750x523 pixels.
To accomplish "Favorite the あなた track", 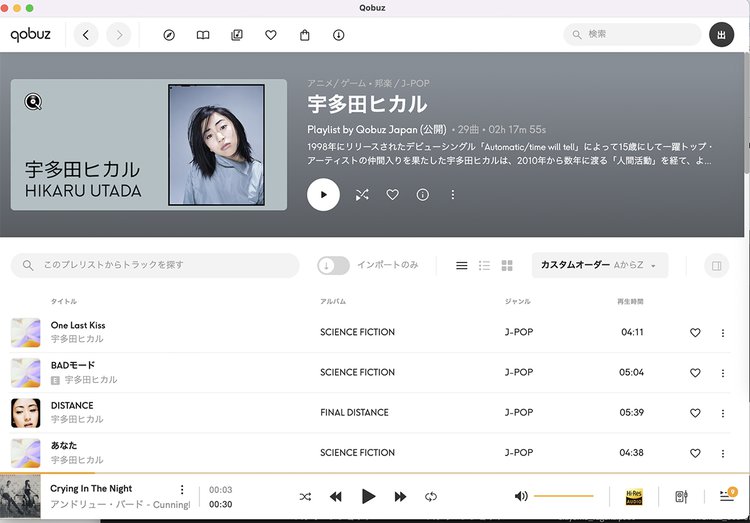I will pyautogui.click(x=695, y=453).
